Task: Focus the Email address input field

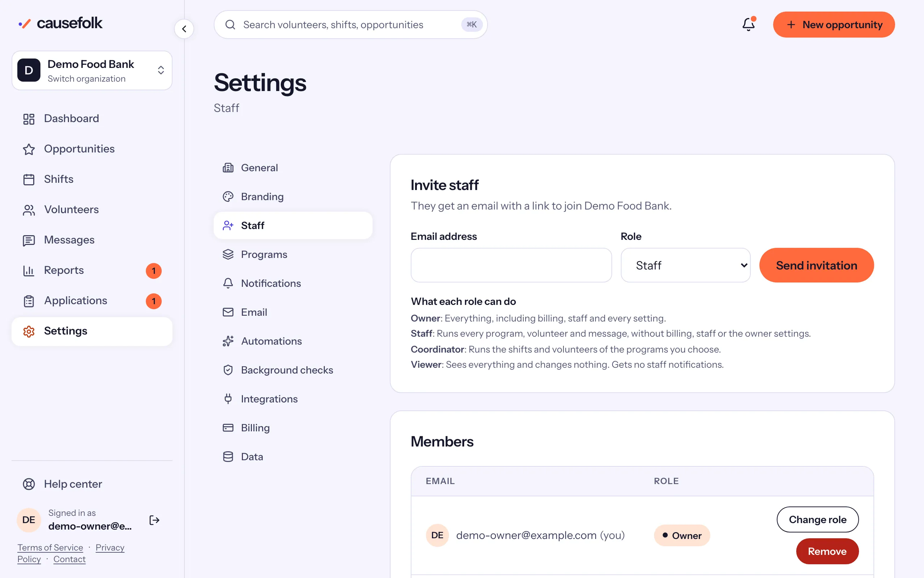Action: pyautogui.click(x=511, y=265)
